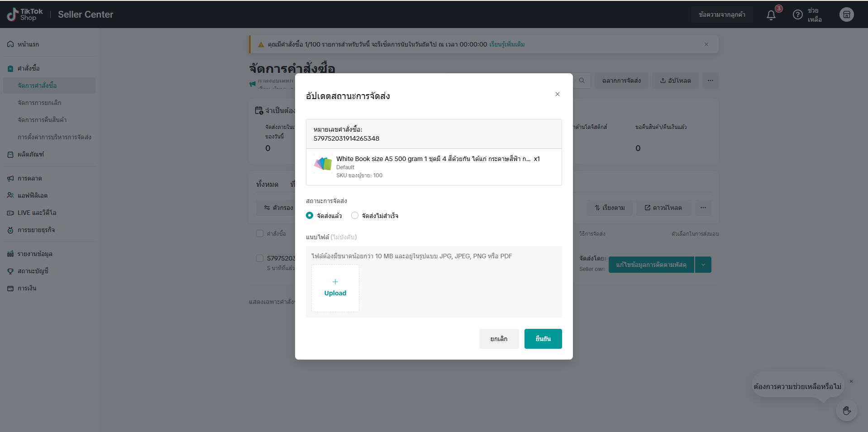
Task: Click the plus Upload file box
Action: click(x=335, y=288)
